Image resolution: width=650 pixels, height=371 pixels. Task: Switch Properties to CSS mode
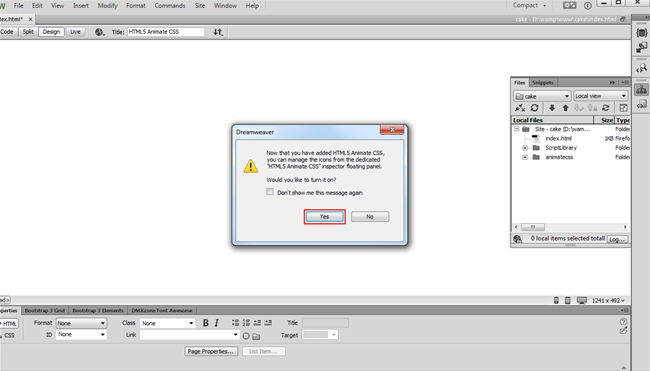click(x=9, y=335)
